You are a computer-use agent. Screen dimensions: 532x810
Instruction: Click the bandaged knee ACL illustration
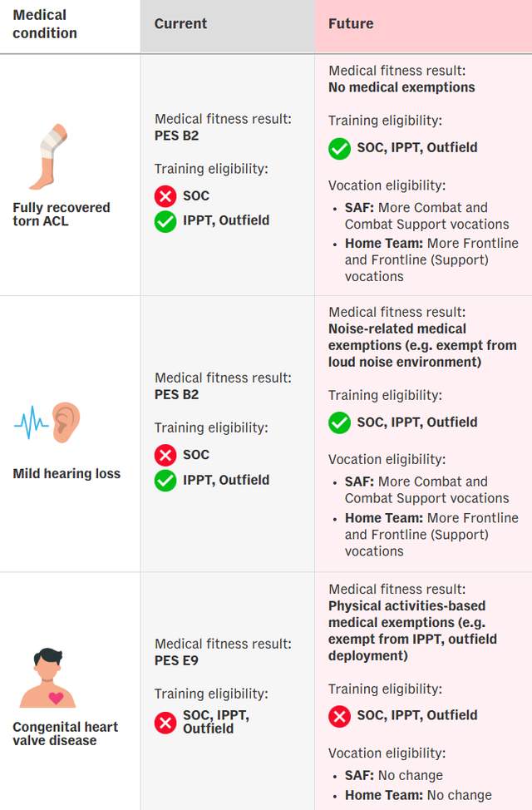(49, 158)
